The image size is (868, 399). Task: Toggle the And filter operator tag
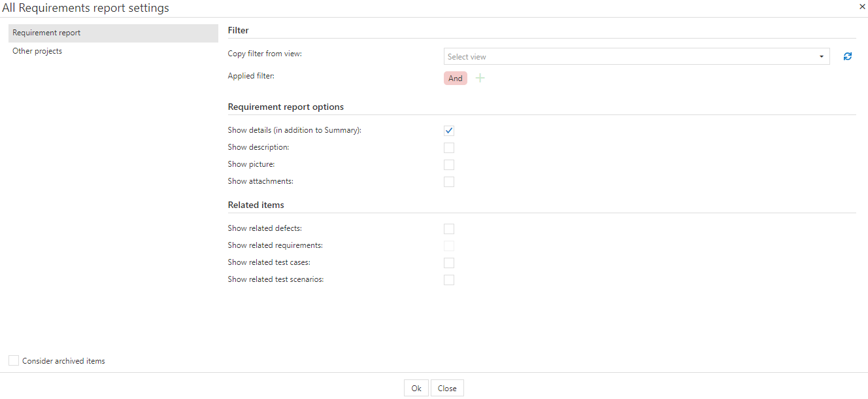456,78
